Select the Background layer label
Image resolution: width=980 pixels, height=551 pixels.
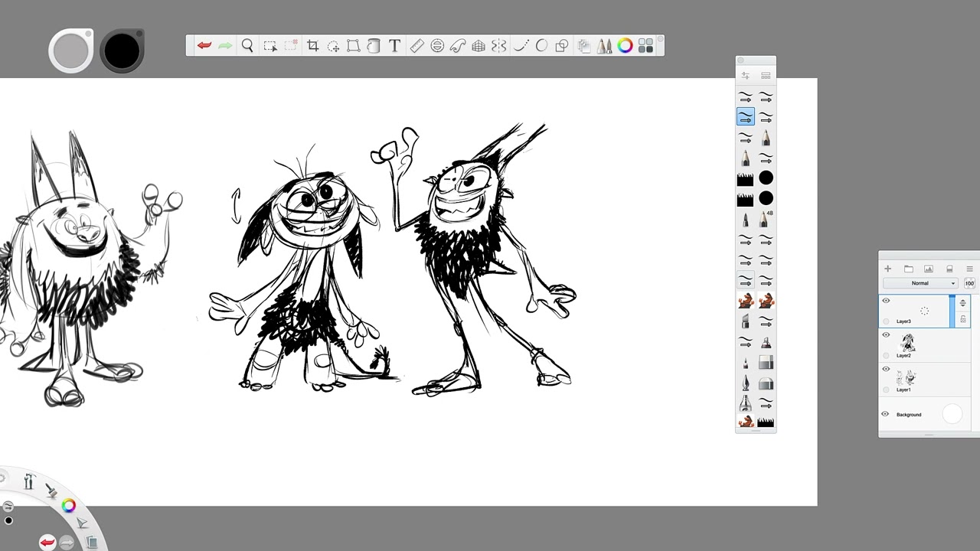(x=909, y=415)
